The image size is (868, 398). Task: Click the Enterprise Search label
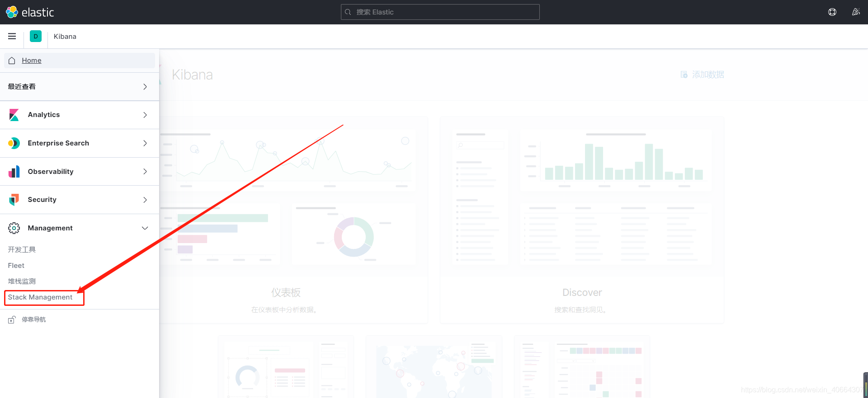tap(58, 143)
